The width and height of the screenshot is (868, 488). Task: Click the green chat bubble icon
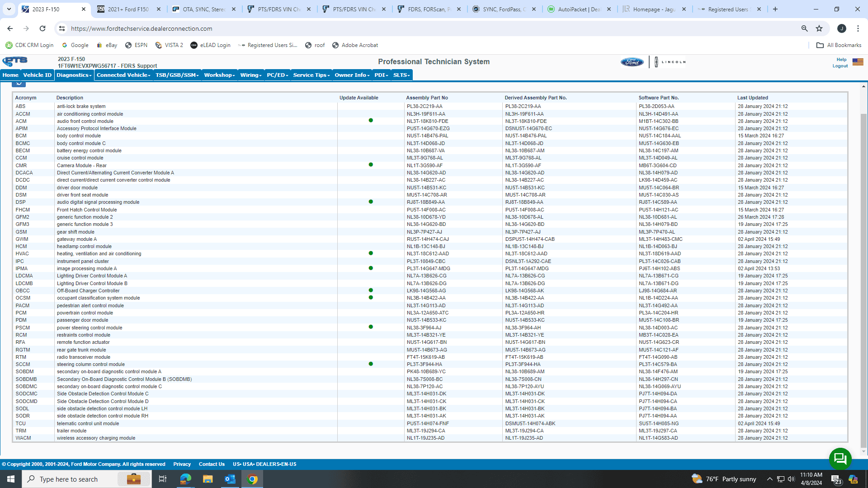(840, 459)
